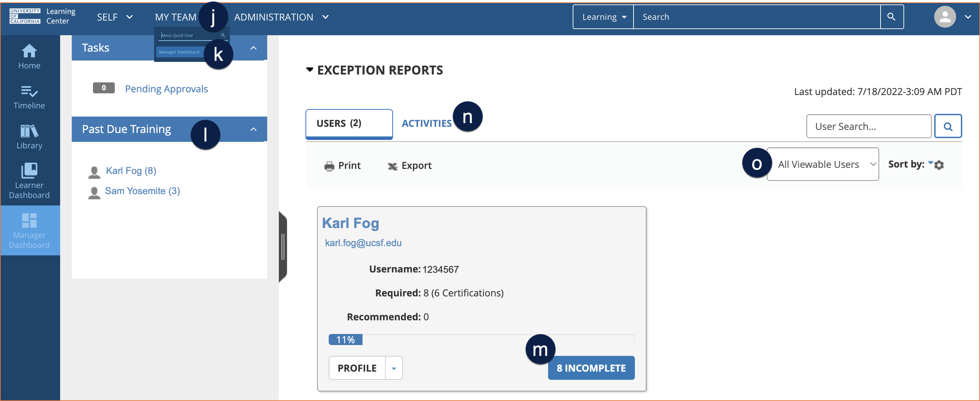This screenshot has height=401, width=980.
Task: Click the Learning Center title text
Action: (x=61, y=16)
